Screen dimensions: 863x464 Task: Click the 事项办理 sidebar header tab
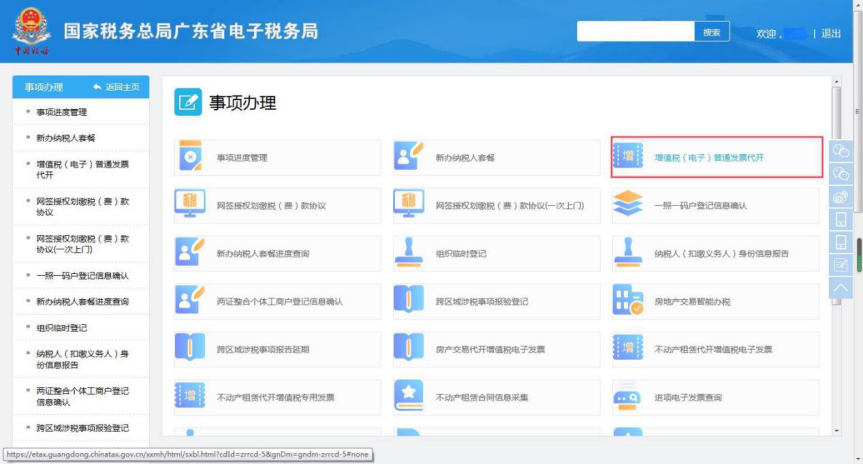click(x=44, y=87)
